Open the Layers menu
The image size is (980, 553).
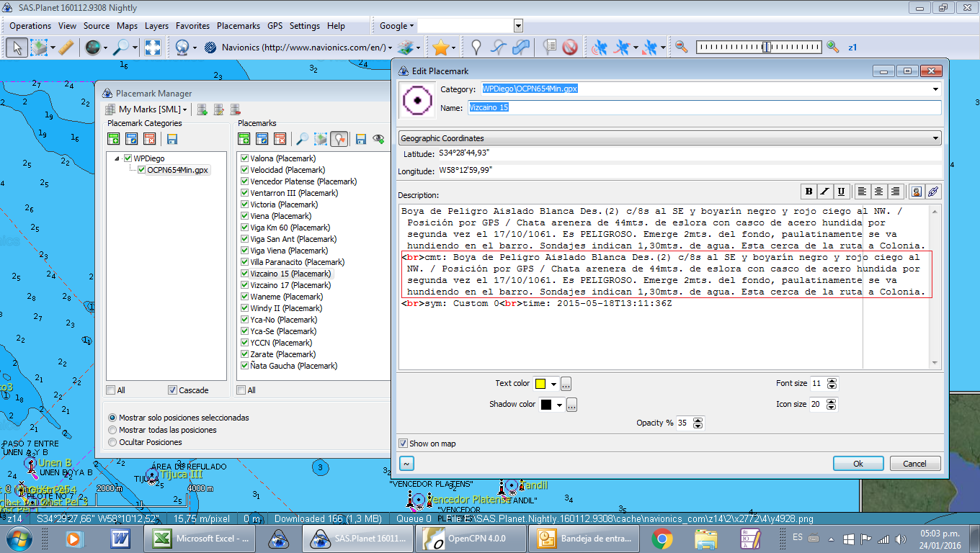(x=156, y=26)
